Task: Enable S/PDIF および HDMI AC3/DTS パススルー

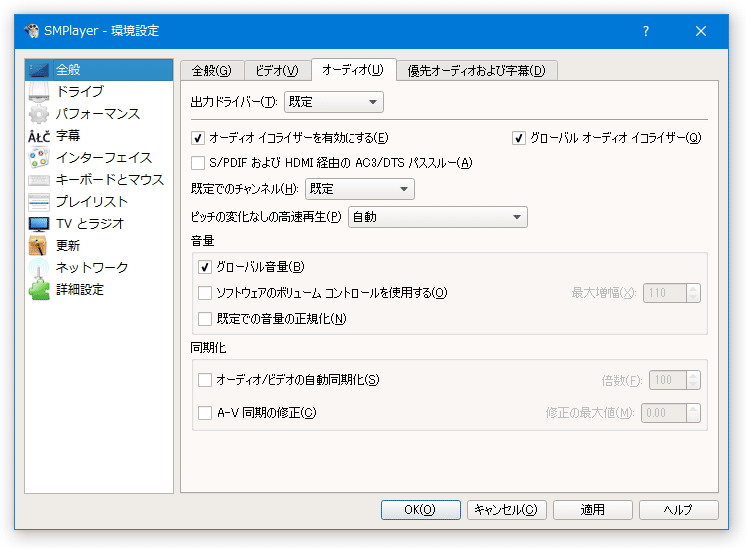Action: point(198,163)
